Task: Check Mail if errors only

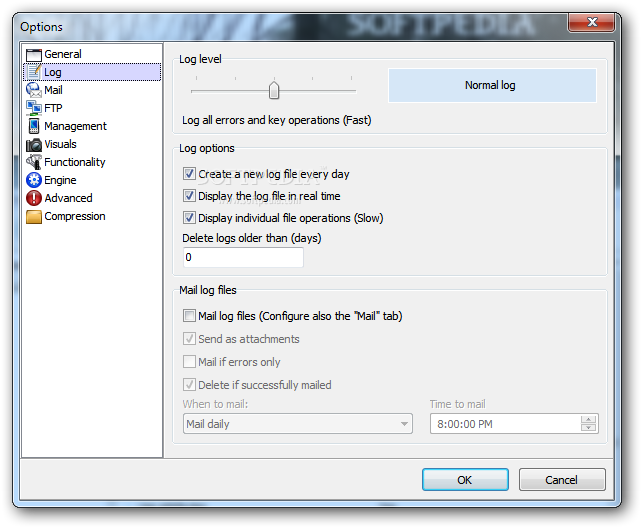Action: coord(189,361)
